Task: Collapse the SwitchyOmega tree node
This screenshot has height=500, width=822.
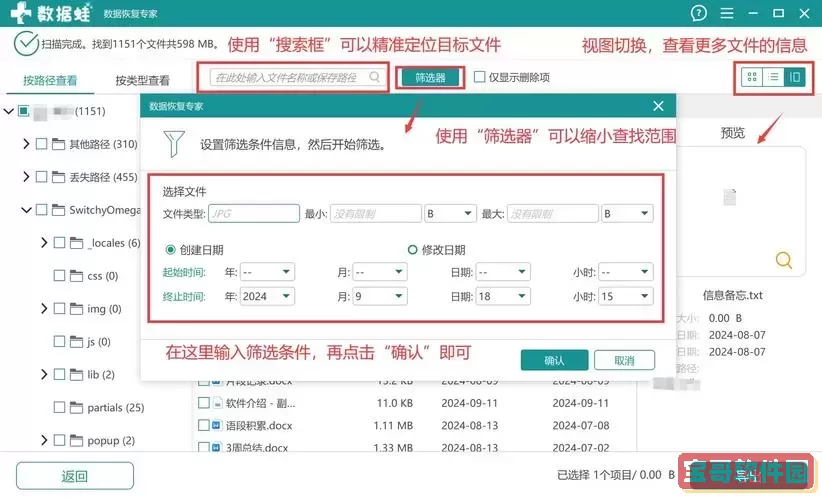Action: click(x=26, y=210)
